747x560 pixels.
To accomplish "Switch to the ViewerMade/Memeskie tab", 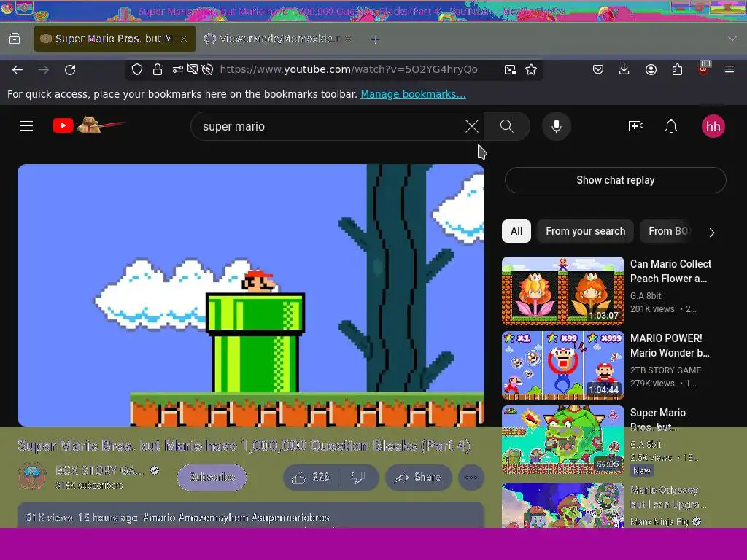I will 279,39.
